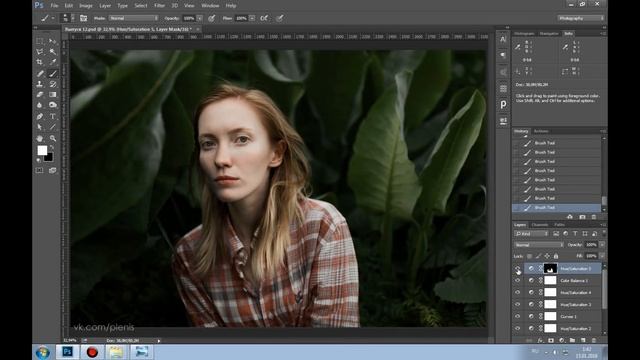The image size is (640, 360).
Task: Hide the Hue/Saturation 4 layer
Action: pyautogui.click(x=518, y=292)
